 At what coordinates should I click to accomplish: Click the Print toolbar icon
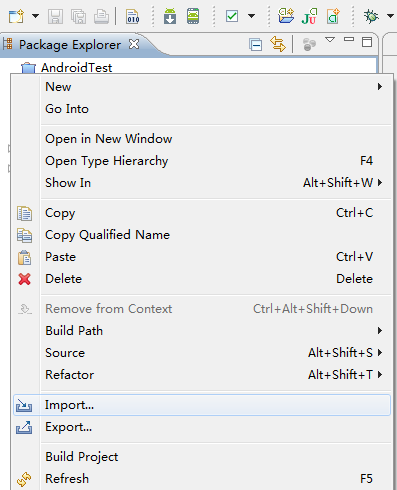tap(101, 16)
